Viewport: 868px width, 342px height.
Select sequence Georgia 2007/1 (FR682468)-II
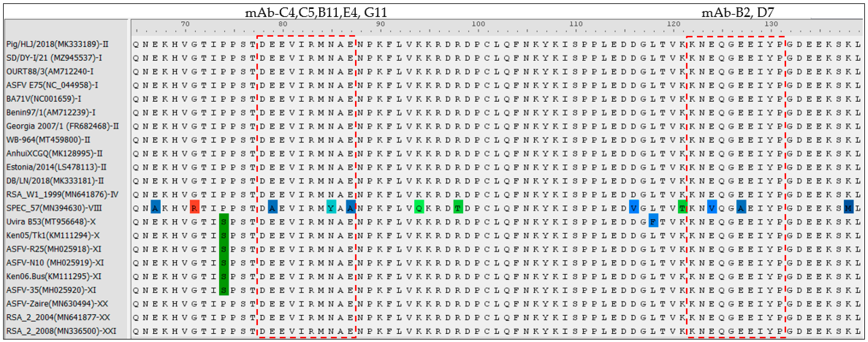click(x=62, y=126)
